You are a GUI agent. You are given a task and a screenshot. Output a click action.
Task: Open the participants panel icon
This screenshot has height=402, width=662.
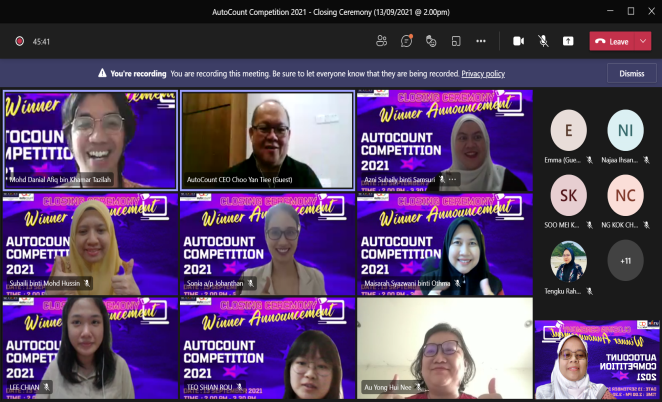(381, 41)
